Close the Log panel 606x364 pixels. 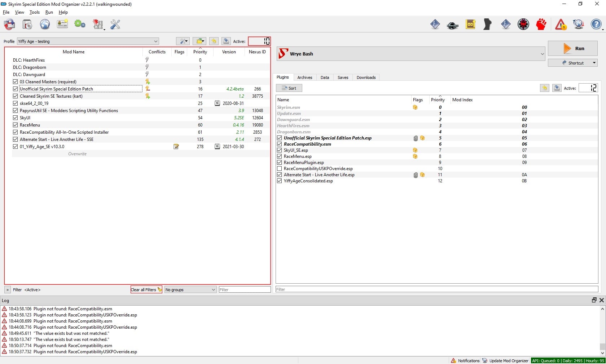point(602,300)
